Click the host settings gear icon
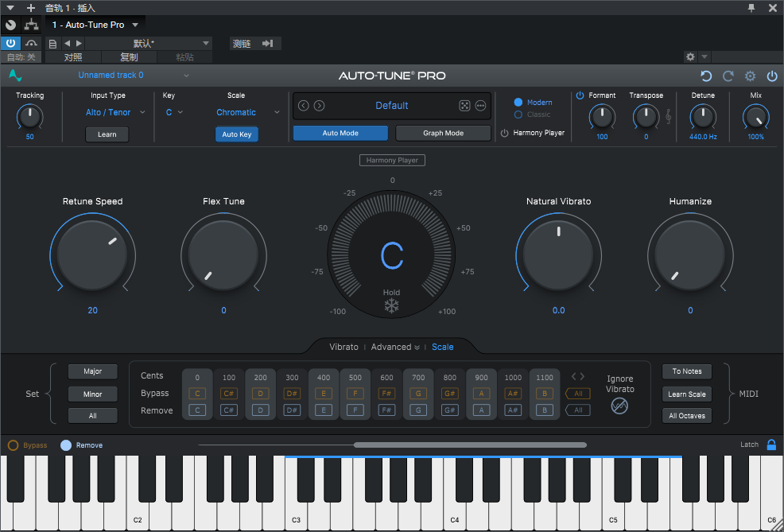This screenshot has width=784, height=532. tap(690, 56)
